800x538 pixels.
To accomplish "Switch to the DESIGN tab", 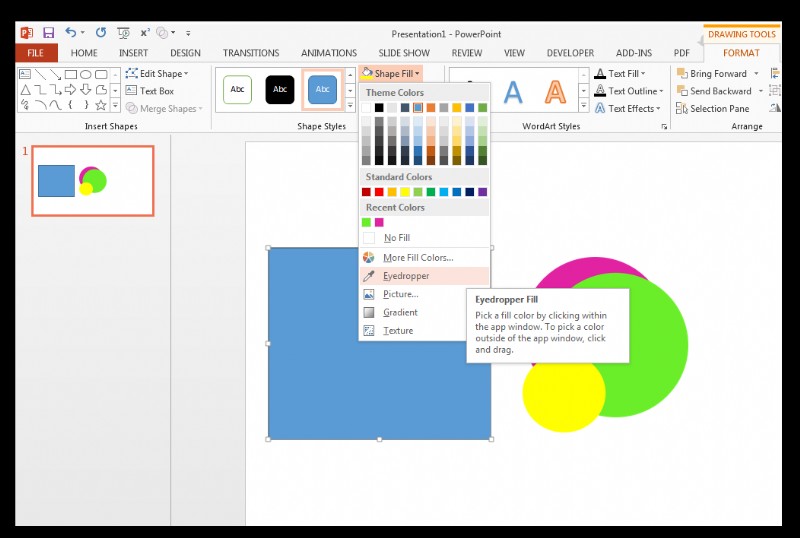I will [185, 53].
